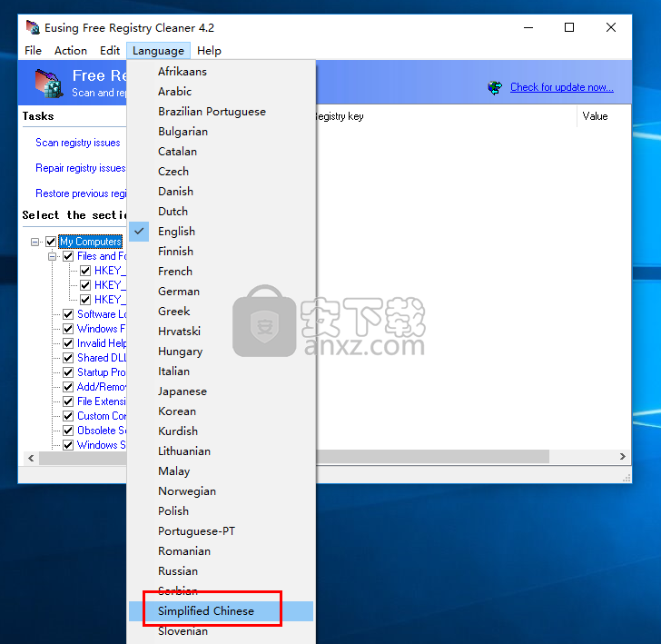661x644 pixels.
Task: Click the Eusing app icon in the title bar
Action: (x=33, y=27)
